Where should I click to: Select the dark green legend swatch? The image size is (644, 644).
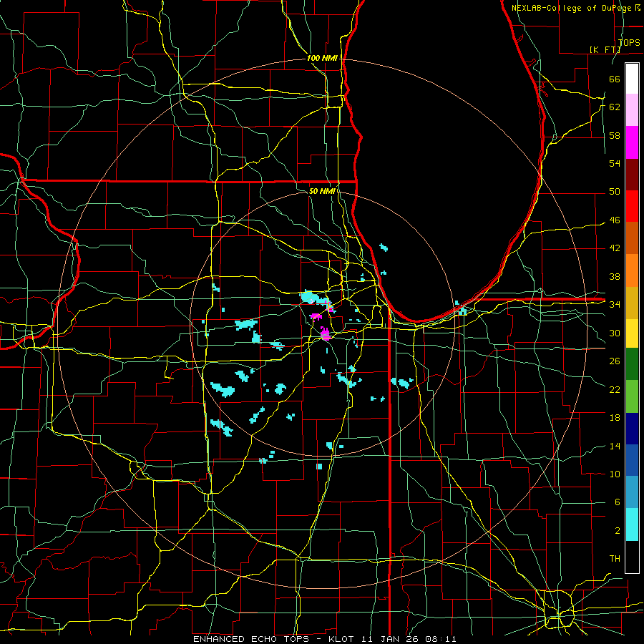coord(632,364)
